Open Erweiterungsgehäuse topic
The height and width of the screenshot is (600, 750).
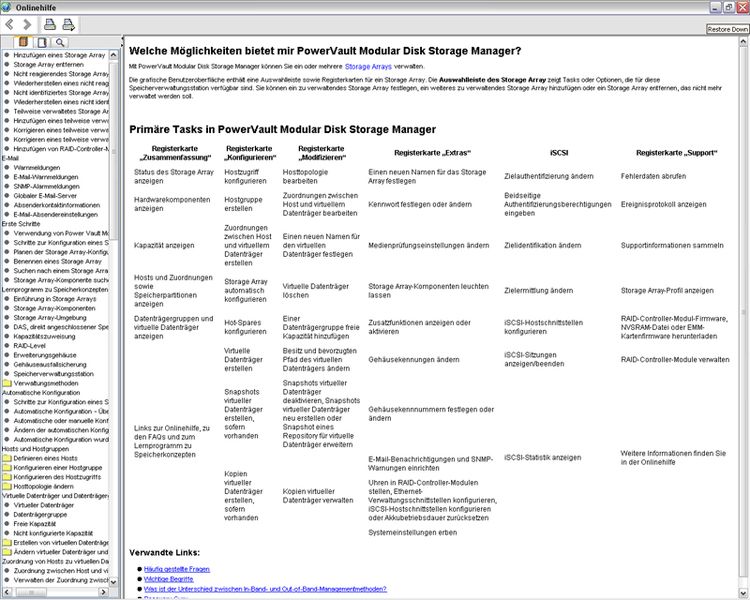point(44,355)
